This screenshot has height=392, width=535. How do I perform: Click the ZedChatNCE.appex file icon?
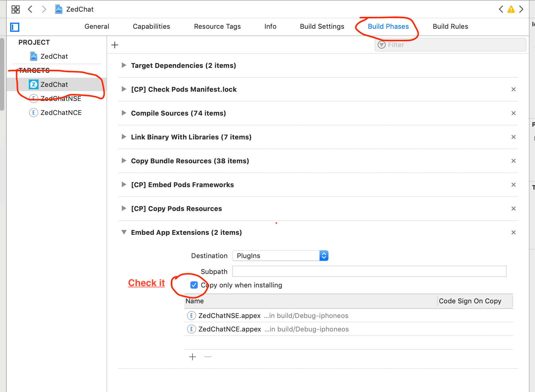(x=192, y=329)
